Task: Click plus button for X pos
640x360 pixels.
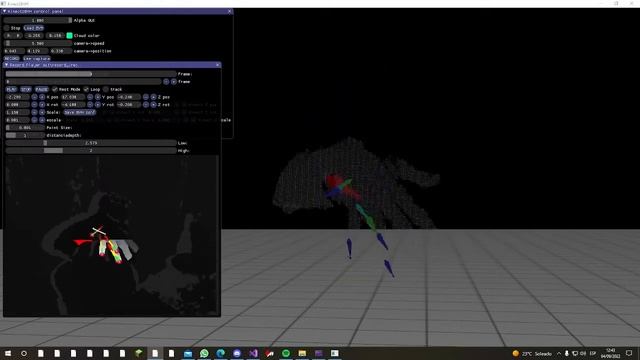Action: [x=42, y=97]
